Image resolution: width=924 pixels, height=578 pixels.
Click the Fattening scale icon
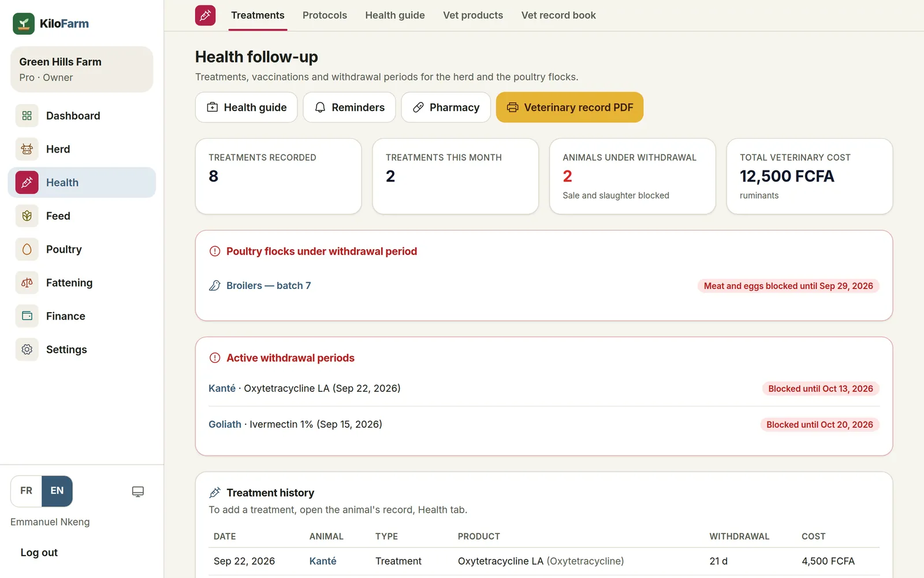(x=27, y=283)
